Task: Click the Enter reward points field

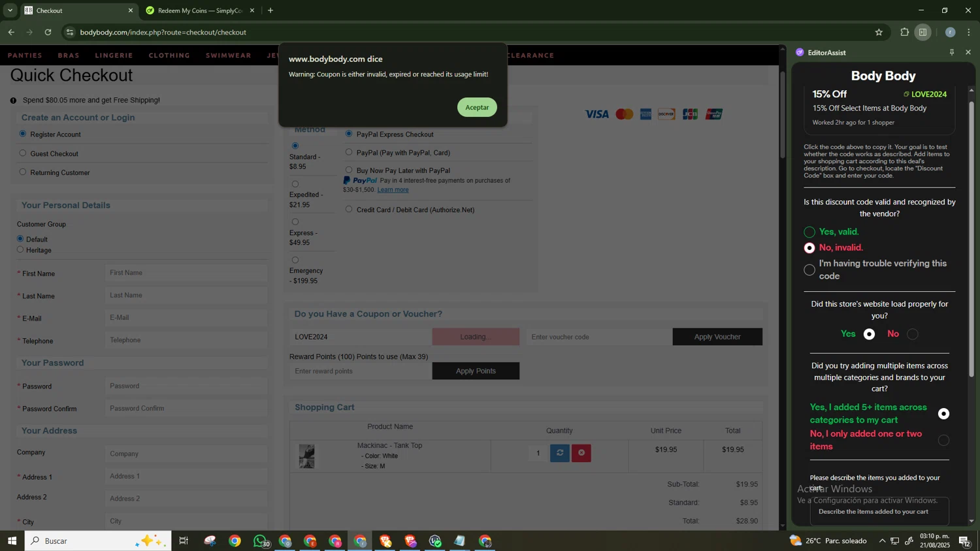Action: click(x=361, y=371)
